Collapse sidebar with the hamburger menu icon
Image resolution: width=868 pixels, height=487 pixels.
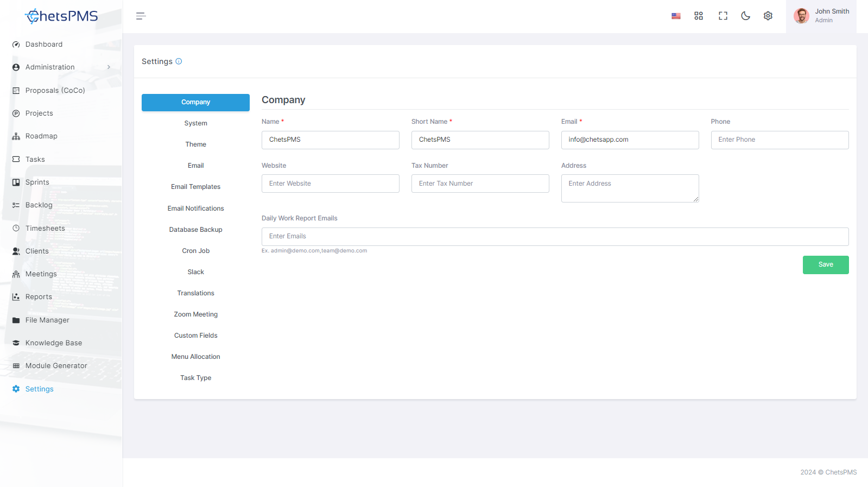[x=141, y=16]
